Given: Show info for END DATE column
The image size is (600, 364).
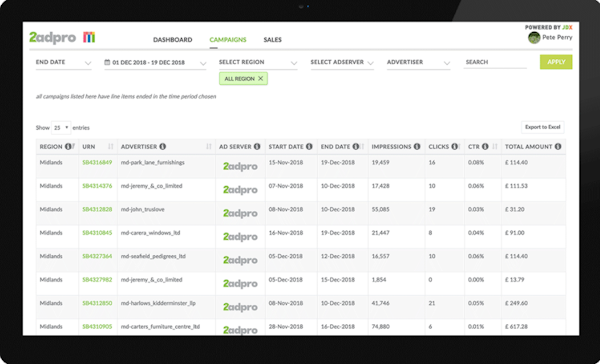Looking at the screenshot, I should (355, 147).
